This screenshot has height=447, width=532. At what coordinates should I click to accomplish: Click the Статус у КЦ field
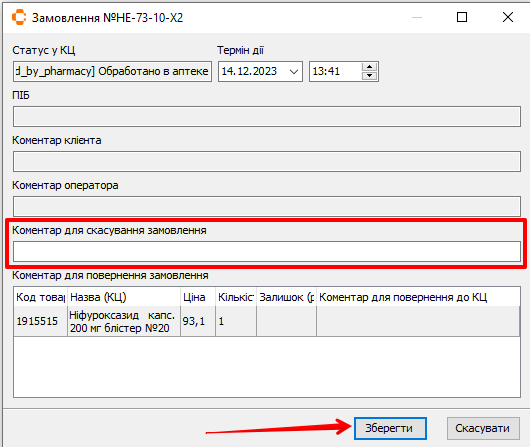tap(112, 71)
